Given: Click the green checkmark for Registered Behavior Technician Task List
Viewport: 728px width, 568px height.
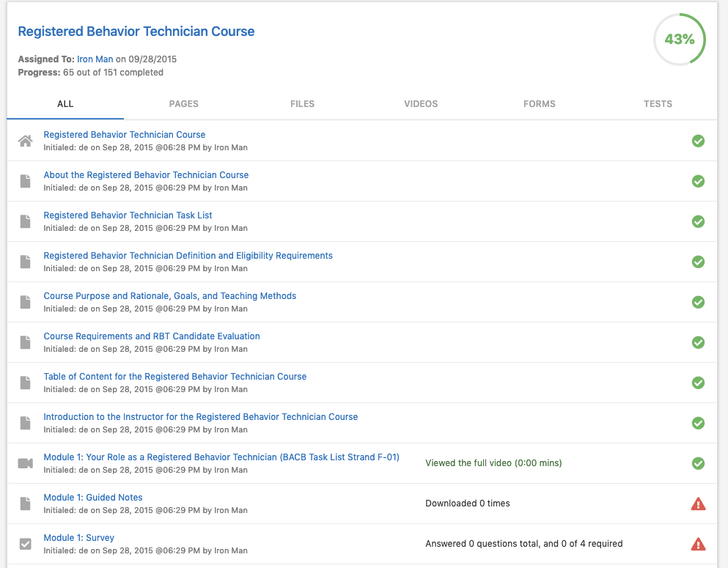Looking at the screenshot, I should (698, 221).
